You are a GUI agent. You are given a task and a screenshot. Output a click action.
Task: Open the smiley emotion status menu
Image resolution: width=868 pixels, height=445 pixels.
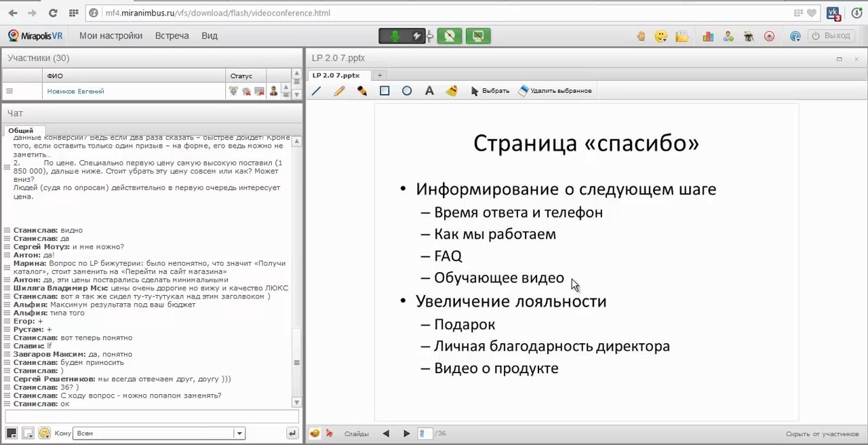tap(661, 36)
